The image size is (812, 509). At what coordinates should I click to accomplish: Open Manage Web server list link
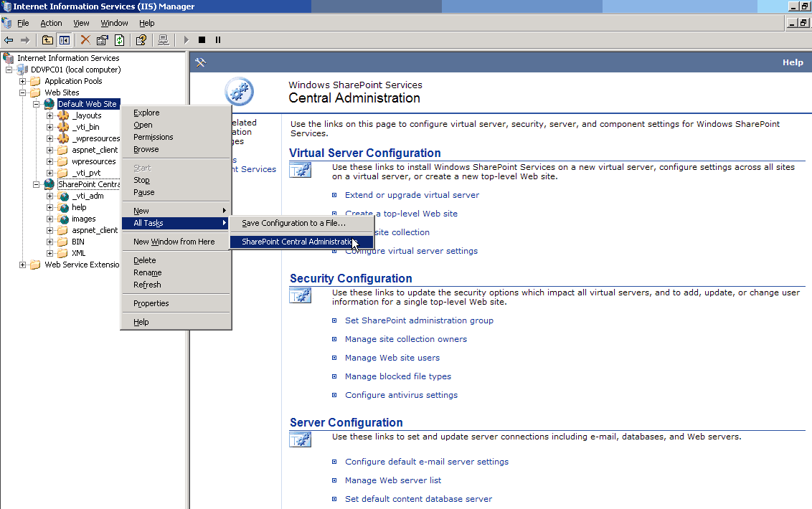tap(393, 480)
